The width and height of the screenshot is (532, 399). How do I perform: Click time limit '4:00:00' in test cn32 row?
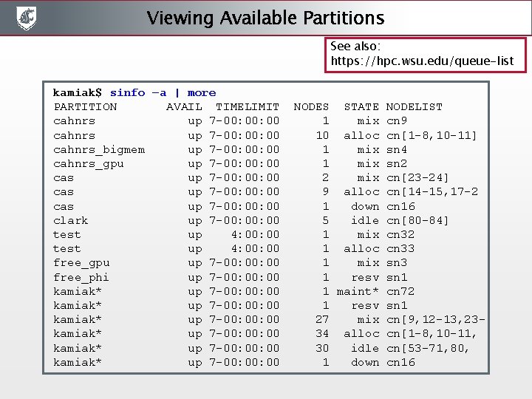point(255,235)
